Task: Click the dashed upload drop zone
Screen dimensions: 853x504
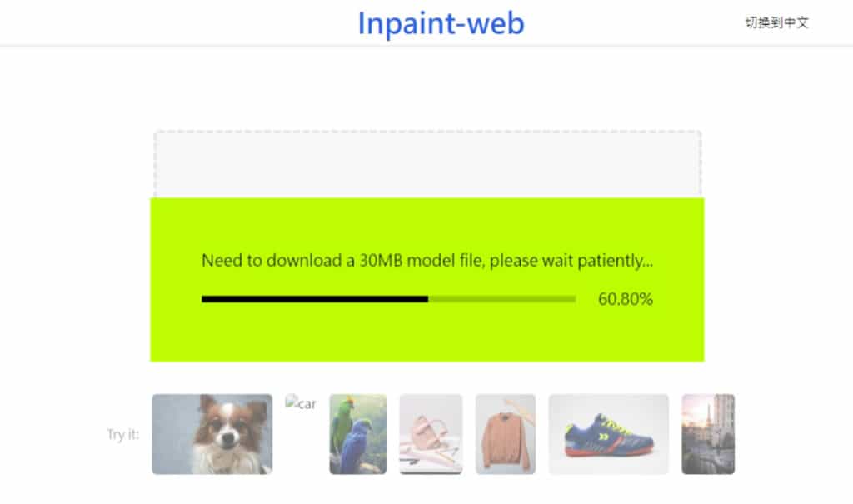Action: click(426, 163)
